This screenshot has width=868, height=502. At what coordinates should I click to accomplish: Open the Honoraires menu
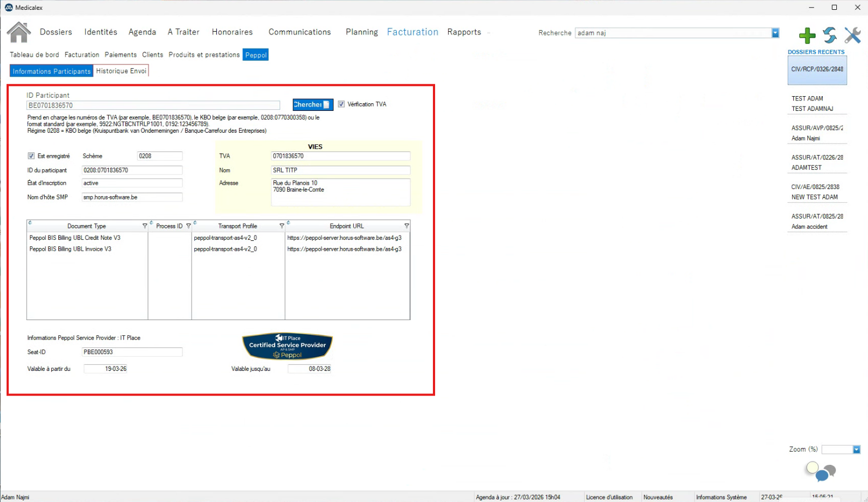[232, 32]
